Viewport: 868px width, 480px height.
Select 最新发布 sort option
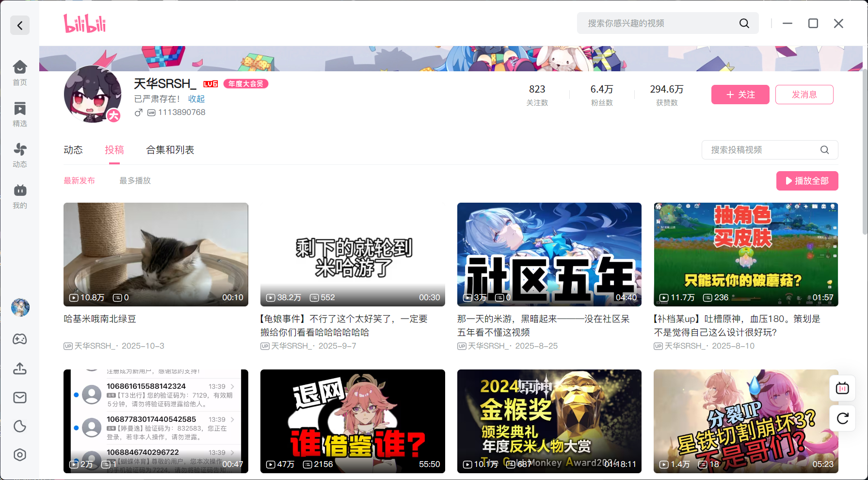[80, 180]
